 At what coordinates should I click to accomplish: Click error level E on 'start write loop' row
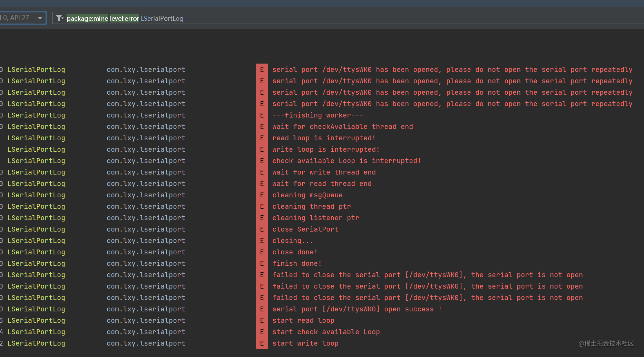[x=262, y=343]
